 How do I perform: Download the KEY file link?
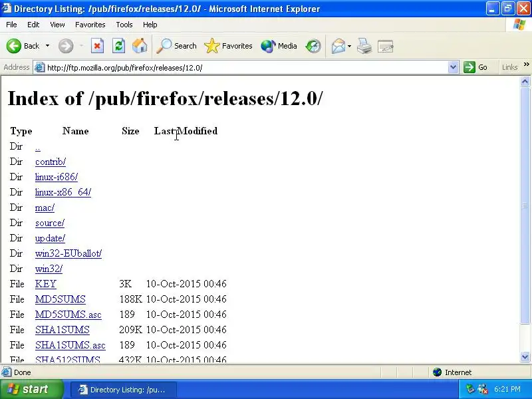(46, 284)
